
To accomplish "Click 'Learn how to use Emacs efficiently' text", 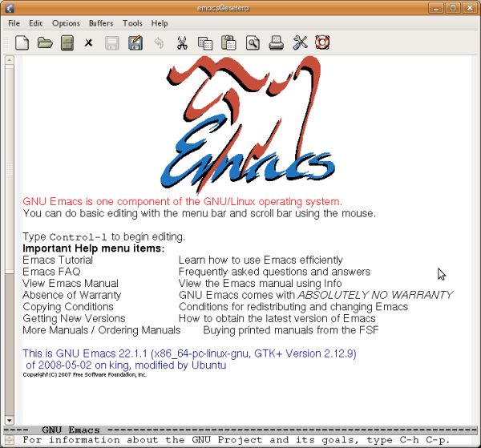I will [x=261, y=260].
